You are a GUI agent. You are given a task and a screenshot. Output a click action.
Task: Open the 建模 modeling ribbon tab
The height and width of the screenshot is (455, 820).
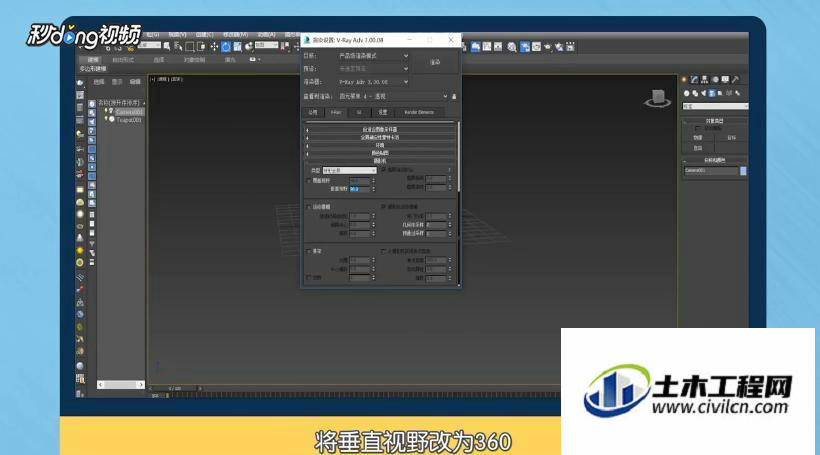pos(93,60)
